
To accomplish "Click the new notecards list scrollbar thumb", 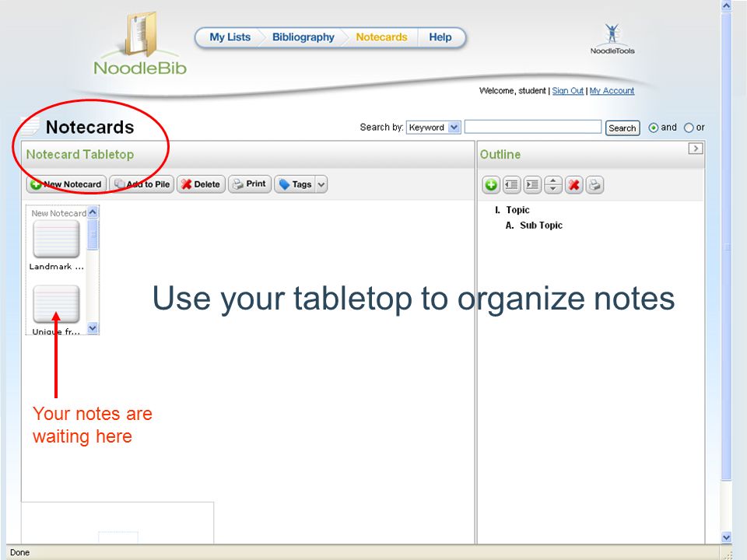I will [93, 234].
